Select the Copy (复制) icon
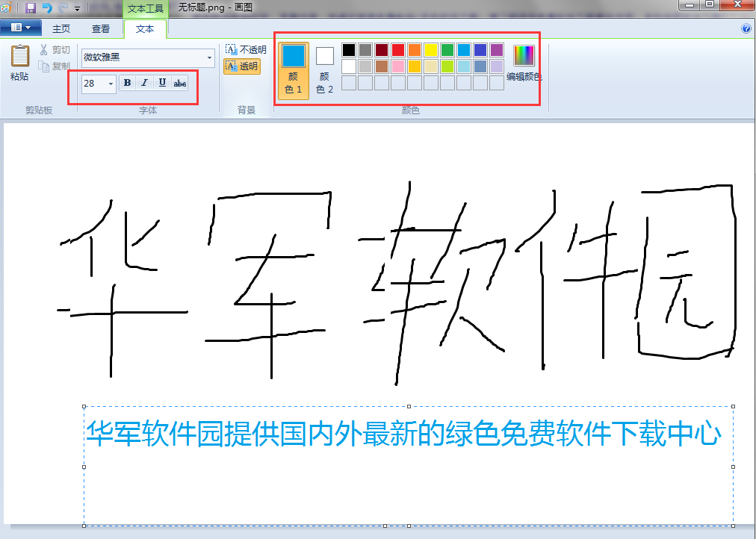Screen dimensions: 756x539 (x=44, y=66)
